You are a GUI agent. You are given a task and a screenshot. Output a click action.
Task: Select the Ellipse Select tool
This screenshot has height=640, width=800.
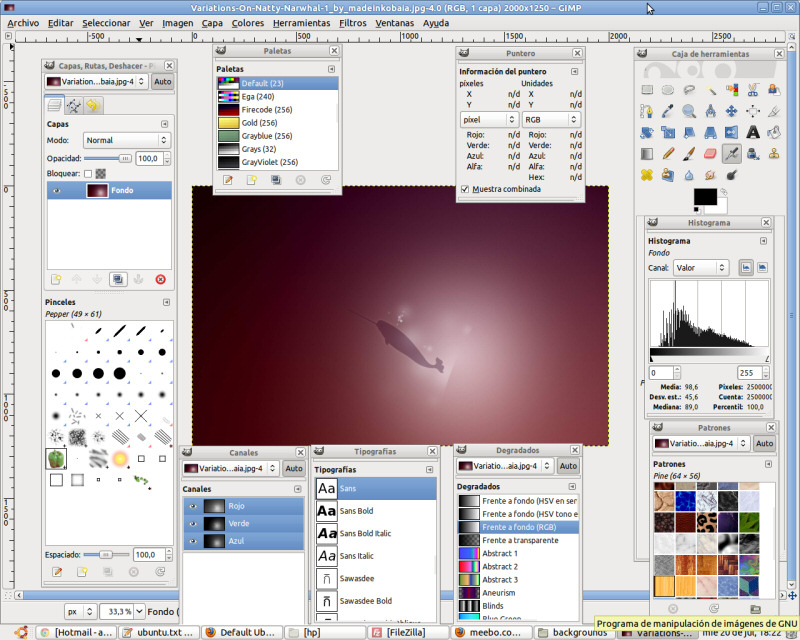click(668, 90)
